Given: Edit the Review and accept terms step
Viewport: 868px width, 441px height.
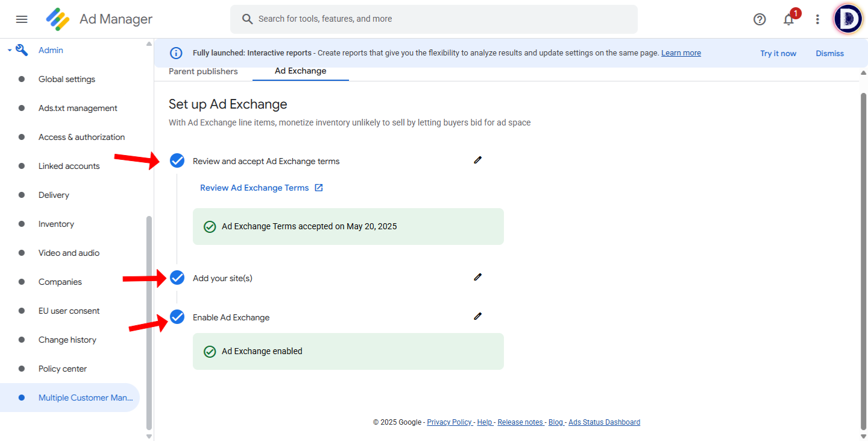Looking at the screenshot, I should tap(478, 160).
